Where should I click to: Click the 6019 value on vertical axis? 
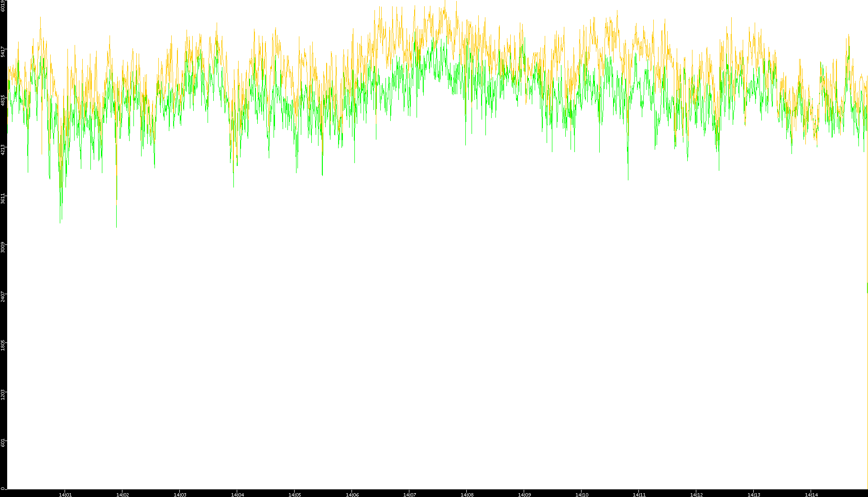3,6
